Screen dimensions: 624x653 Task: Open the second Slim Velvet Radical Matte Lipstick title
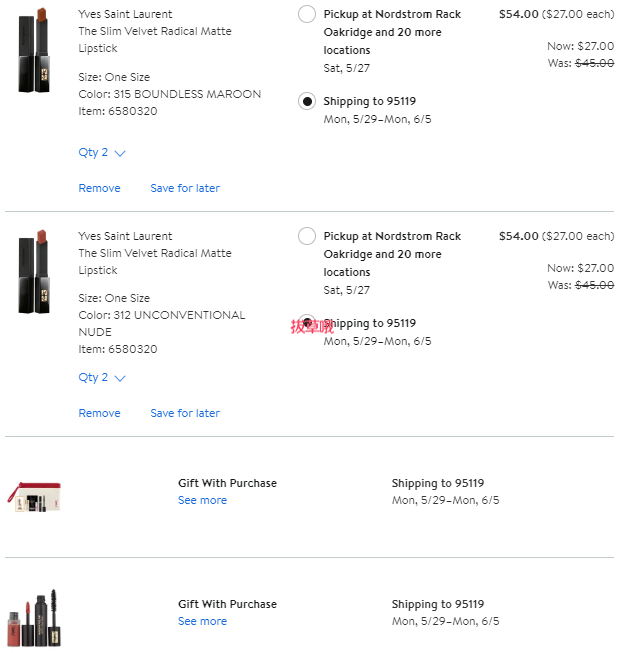(x=155, y=262)
